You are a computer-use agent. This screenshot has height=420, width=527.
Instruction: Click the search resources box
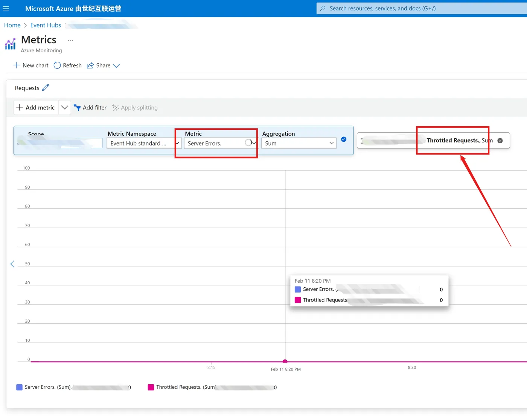pyautogui.click(x=422, y=8)
